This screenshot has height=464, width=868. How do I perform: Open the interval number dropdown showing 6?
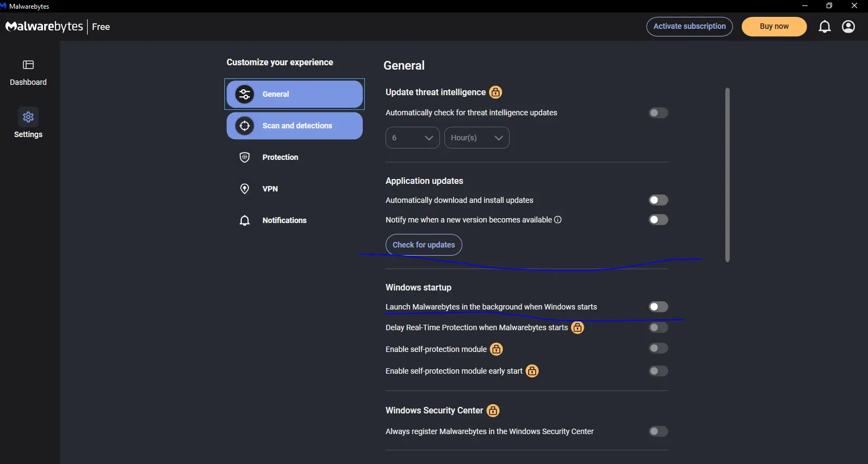(412, 138)
